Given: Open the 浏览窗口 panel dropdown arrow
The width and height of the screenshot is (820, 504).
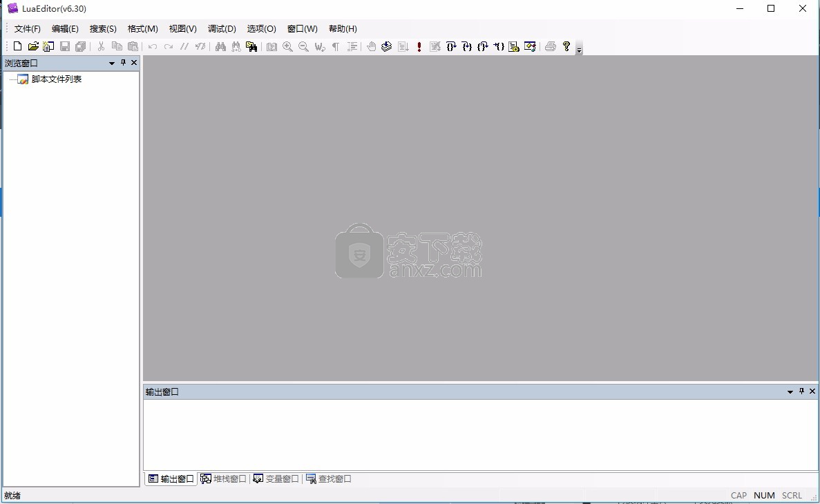Looking at the screenshot, I should click(x=111, y=63).
